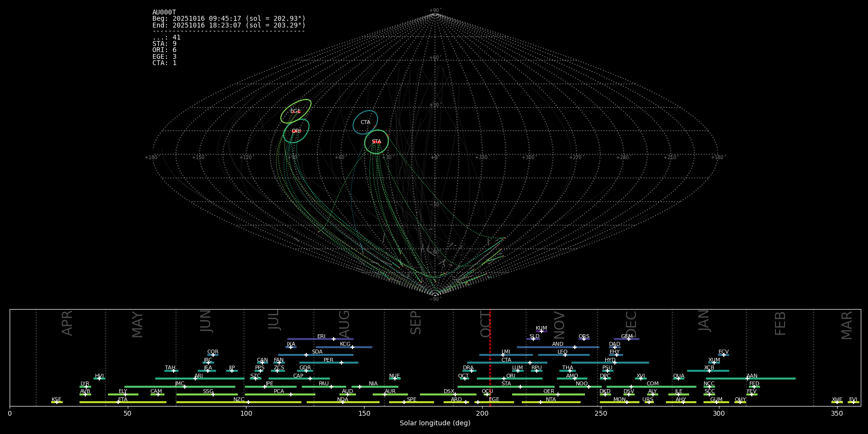This screenshot has height=434, width=868.
Task: Click the STA bar in the timeline
Action: click(506, 386)
